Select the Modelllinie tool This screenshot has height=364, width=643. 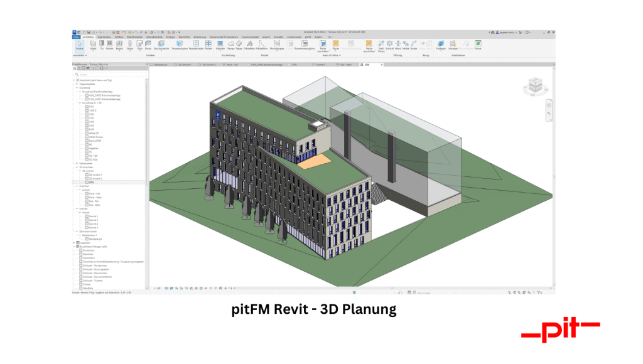pyautogui.click(x=262, y=45)
